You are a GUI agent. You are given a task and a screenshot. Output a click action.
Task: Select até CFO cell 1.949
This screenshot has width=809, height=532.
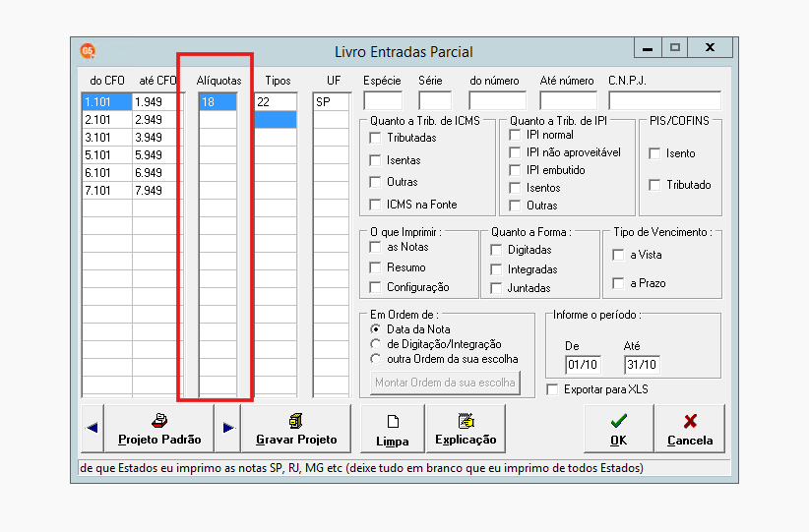(157, 102)
